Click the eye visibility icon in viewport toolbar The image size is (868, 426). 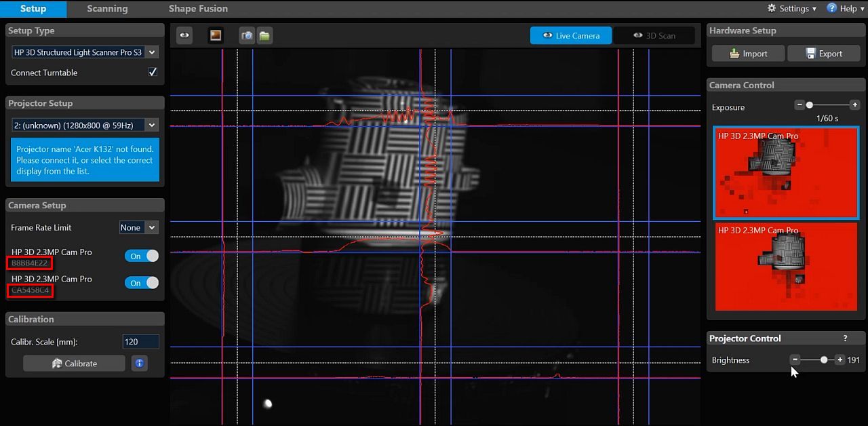click(184, 35)
